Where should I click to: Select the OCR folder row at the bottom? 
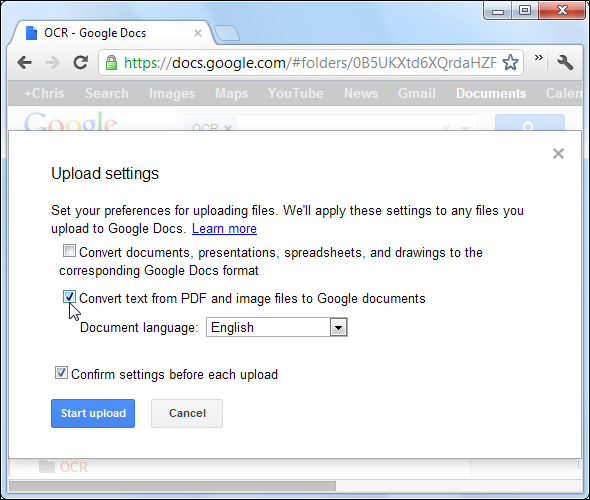point(239,467)
